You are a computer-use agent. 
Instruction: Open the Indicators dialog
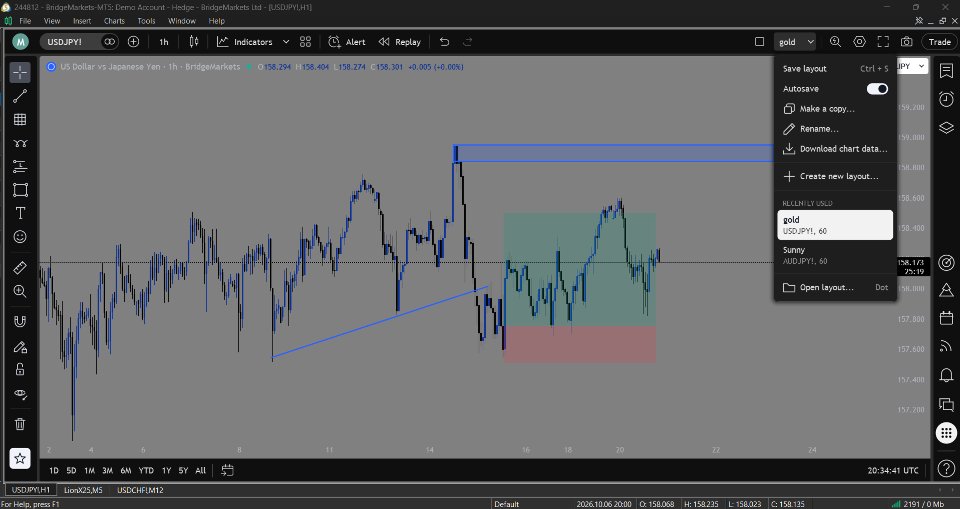coord(245,42)
